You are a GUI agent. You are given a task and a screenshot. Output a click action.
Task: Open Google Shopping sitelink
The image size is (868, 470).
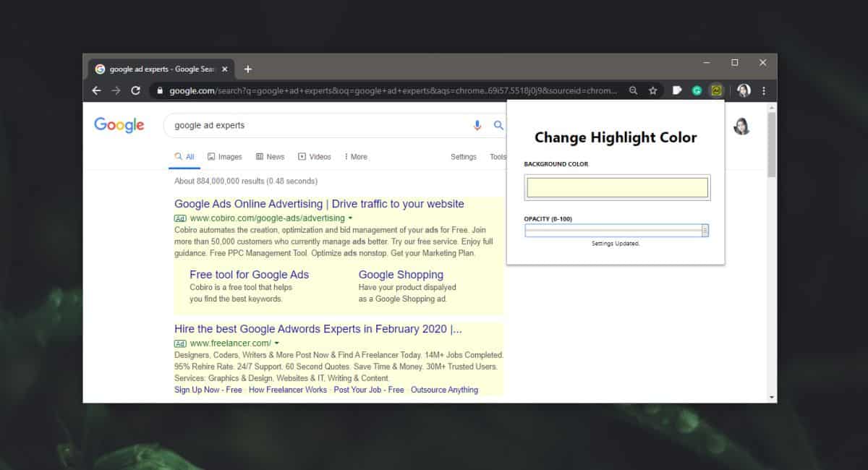click(401, 274)
